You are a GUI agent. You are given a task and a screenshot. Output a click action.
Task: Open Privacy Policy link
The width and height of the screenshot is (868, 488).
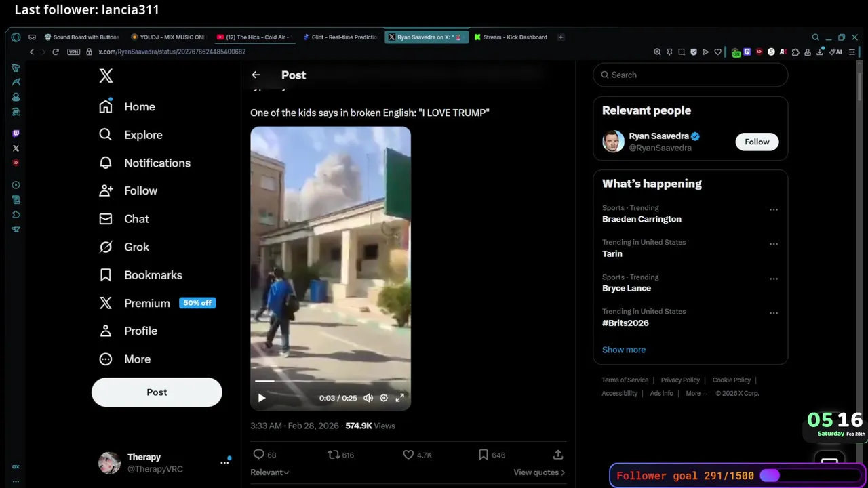click(x=680, y=380)
